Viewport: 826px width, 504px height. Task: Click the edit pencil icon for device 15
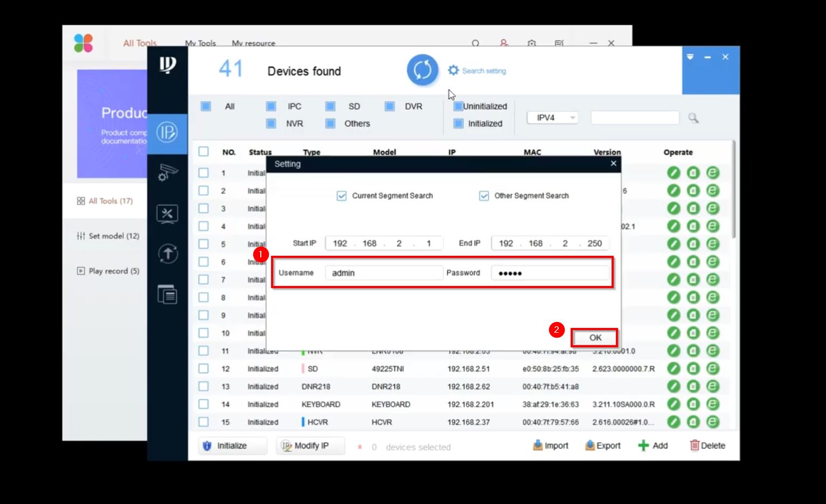[x=674, y=422]
